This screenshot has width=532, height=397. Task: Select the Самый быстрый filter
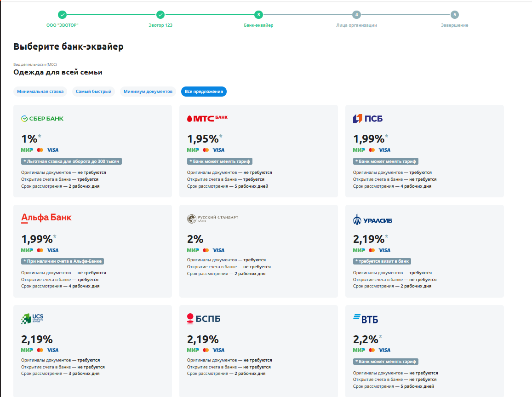(94, 92)
